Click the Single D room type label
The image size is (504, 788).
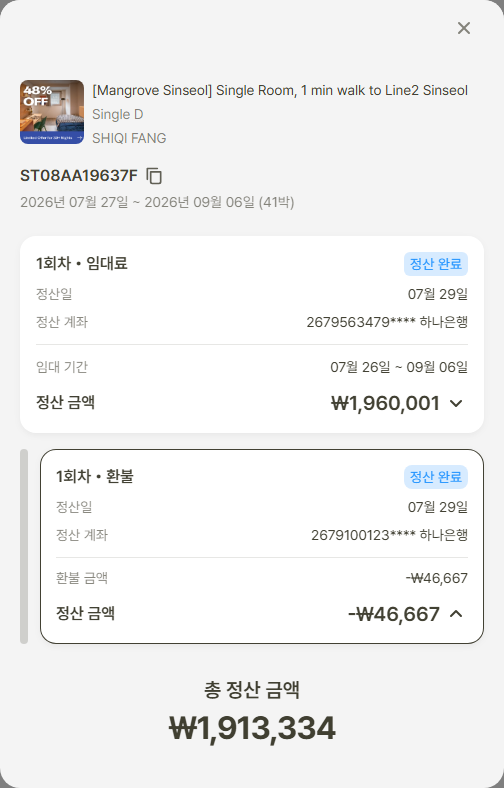[x=118, y=115]
